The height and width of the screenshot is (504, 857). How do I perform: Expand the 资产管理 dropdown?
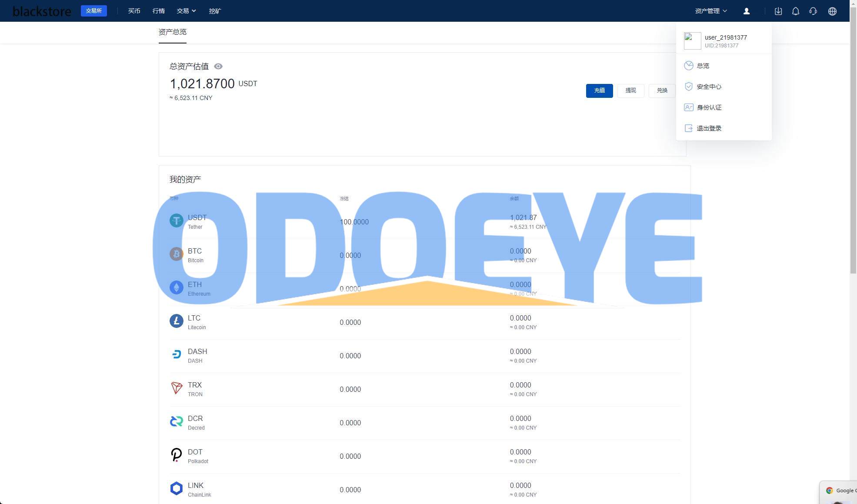(711, 11)
